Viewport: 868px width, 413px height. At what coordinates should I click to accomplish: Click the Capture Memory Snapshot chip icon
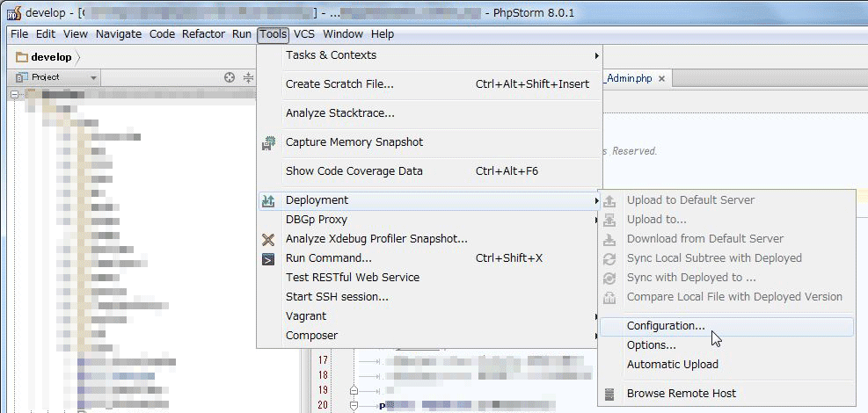[x=268, y=142]
